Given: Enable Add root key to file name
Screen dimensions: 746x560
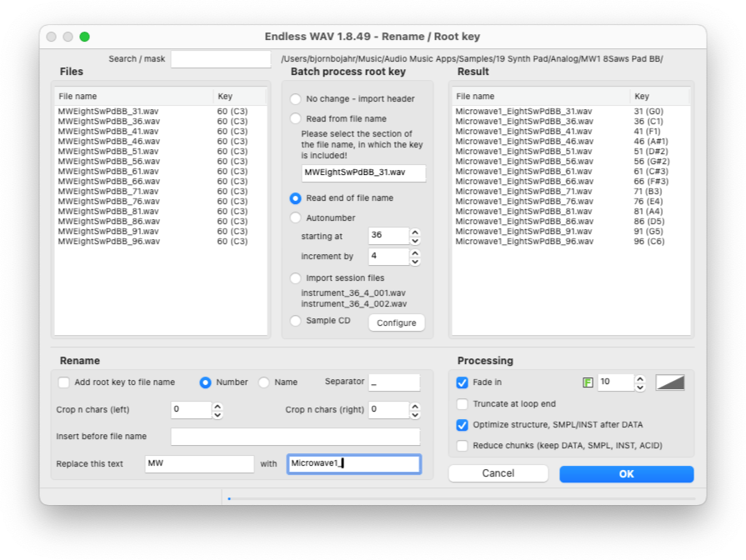Looking at the screenshot, I should click(x=63, y=382).
